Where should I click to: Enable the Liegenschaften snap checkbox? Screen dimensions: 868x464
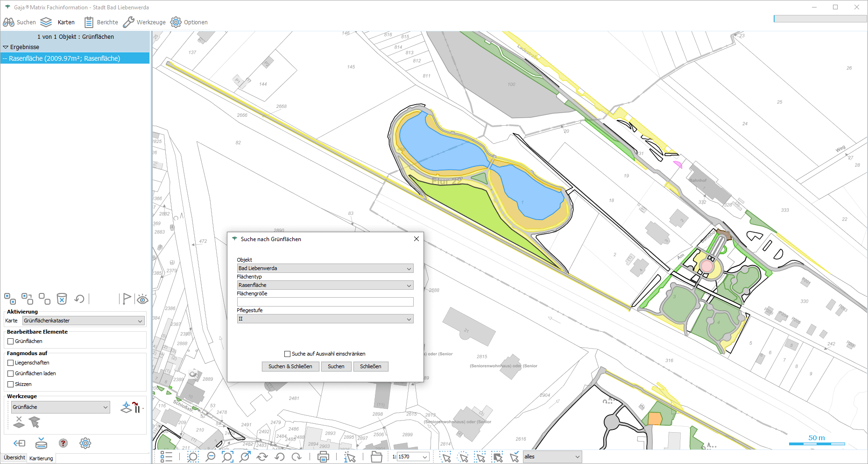point(11,363)
